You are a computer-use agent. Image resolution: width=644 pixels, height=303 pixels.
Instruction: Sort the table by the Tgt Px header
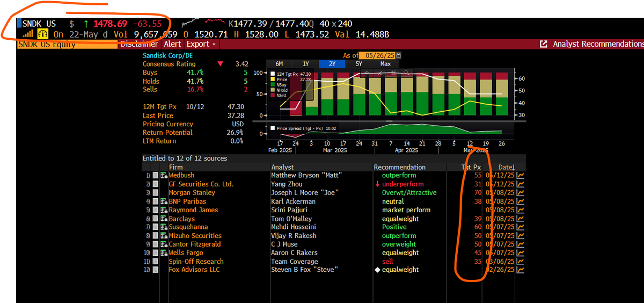(x=471, y=167)
